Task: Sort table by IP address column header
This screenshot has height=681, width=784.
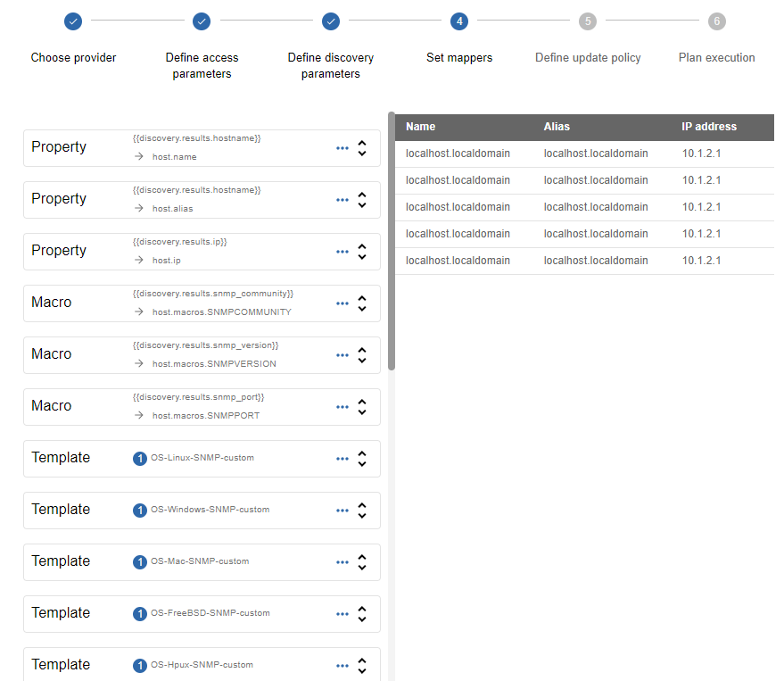Action: click(709, 127)
